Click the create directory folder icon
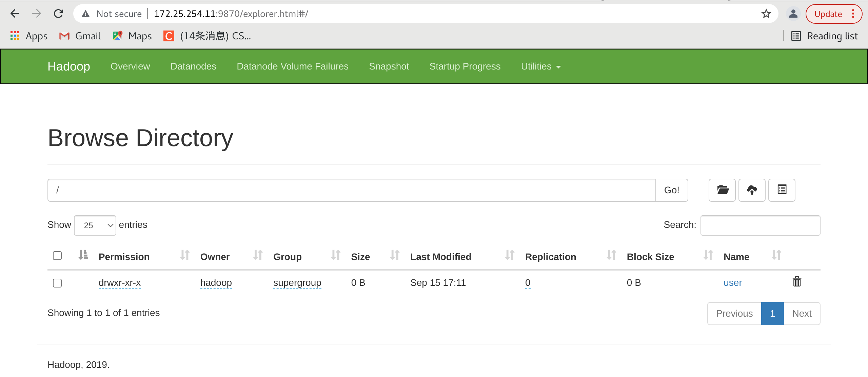This screenshot has height=377, width=868. click(x=722, y=190)
